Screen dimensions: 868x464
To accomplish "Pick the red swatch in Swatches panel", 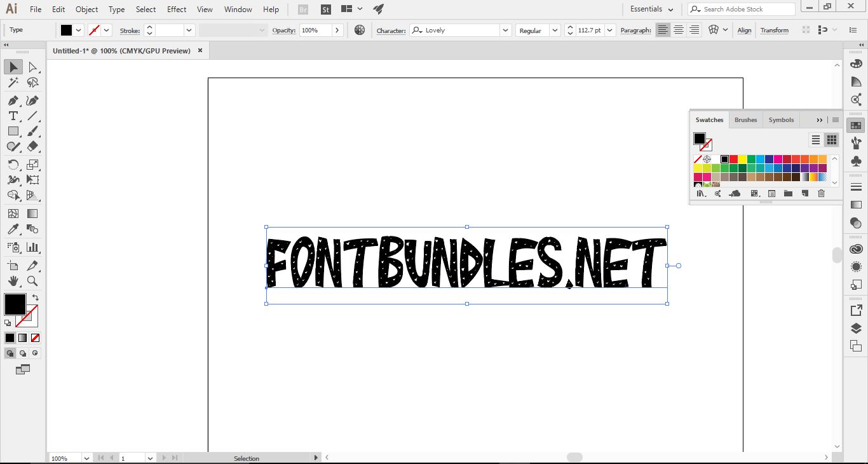I will click(733, 159).
